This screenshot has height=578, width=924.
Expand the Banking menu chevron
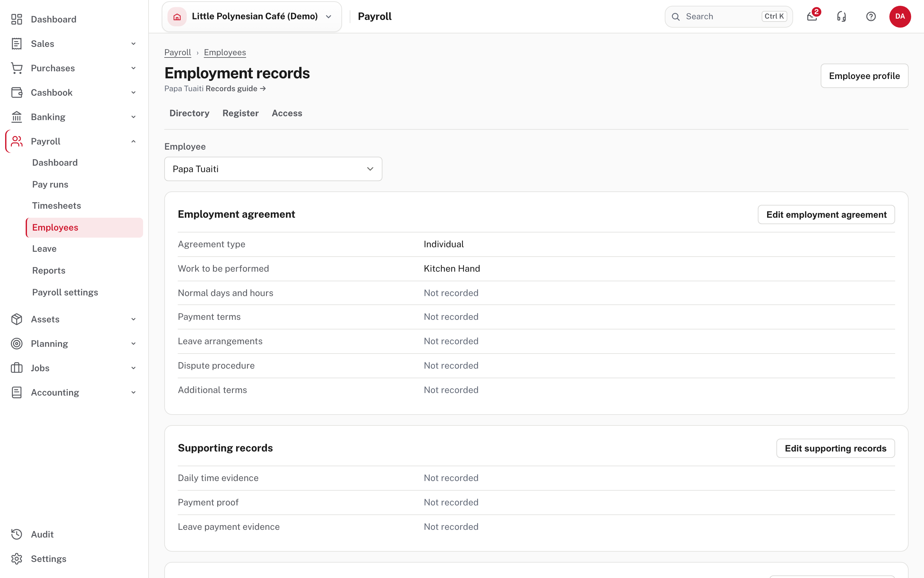[x=133, y=117]
